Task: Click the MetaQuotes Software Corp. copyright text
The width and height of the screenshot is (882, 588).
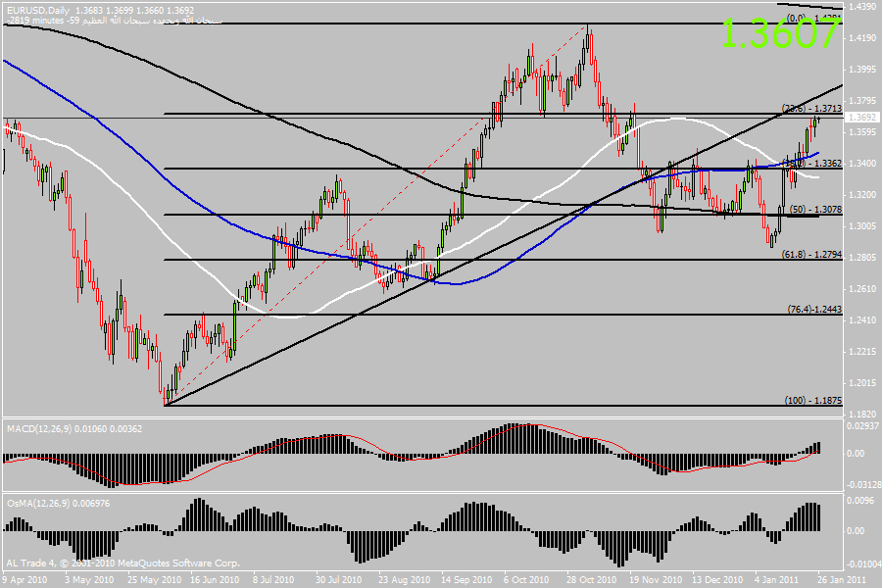Action: [122, 563]
